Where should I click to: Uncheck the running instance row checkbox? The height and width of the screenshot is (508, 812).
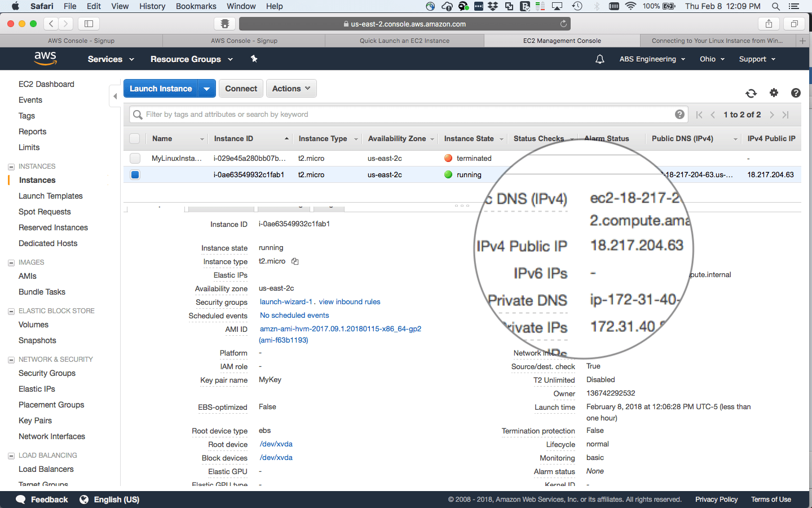pos(135,175)
